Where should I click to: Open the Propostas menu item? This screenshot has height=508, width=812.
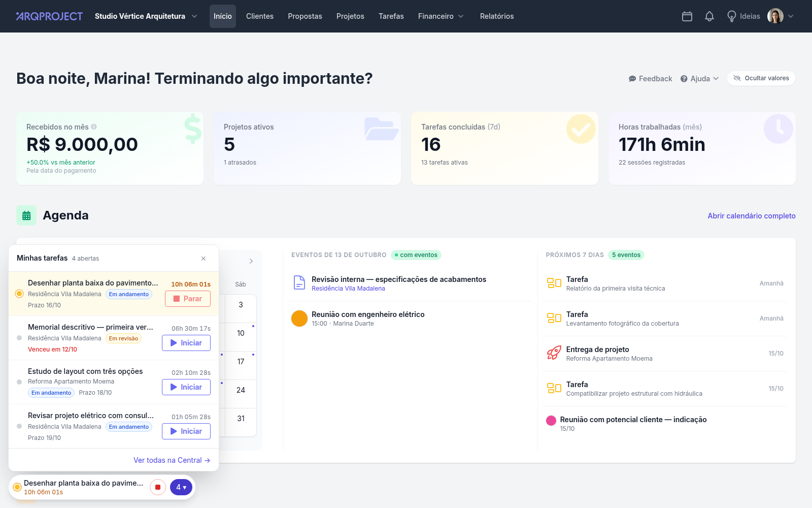tap(305, 16)
